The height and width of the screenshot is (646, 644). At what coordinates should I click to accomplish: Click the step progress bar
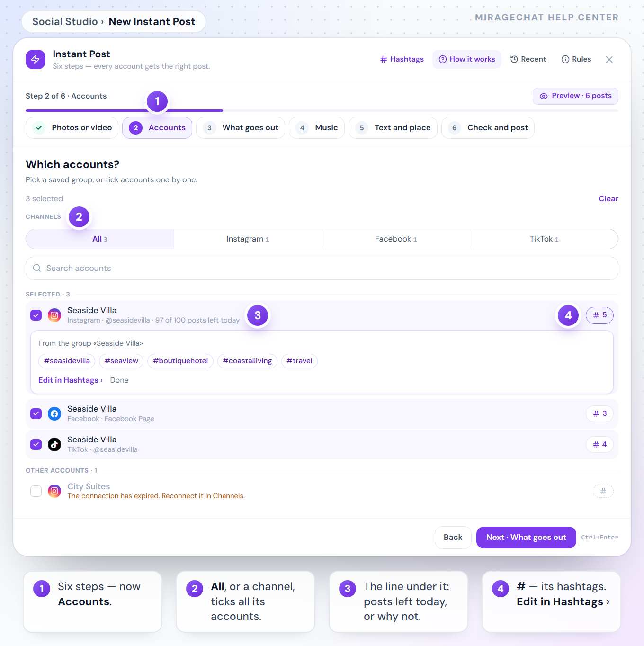322,110
